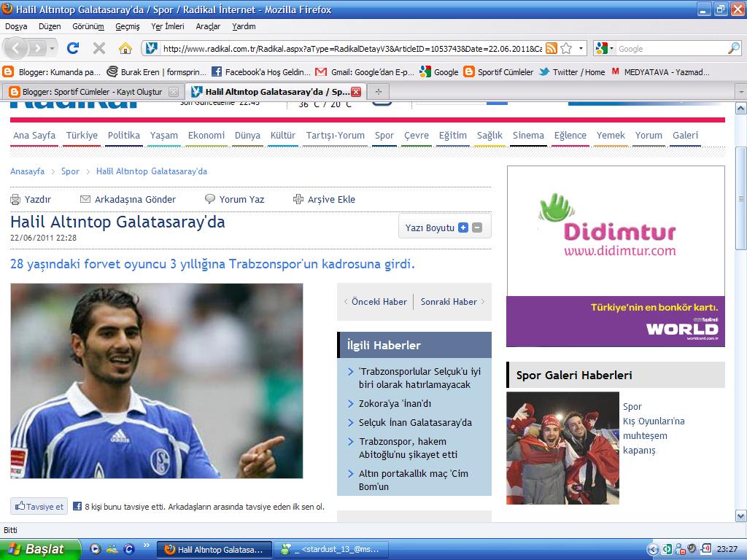The height and width of the screenshot is (560, 747).
Task: Open the Google search engine selector
Action: click(x=604, y=48)
